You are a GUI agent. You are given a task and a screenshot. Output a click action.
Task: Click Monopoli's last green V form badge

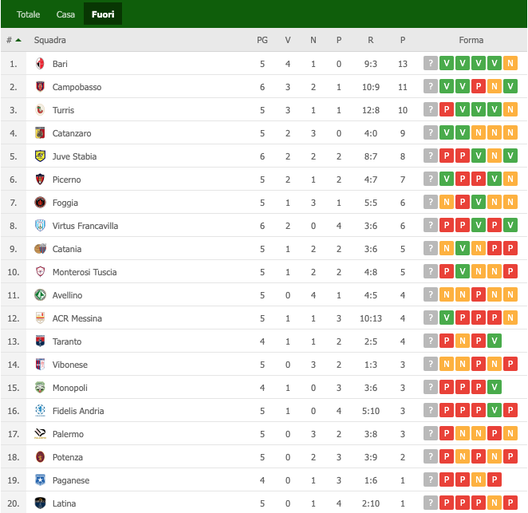point(494,387)
